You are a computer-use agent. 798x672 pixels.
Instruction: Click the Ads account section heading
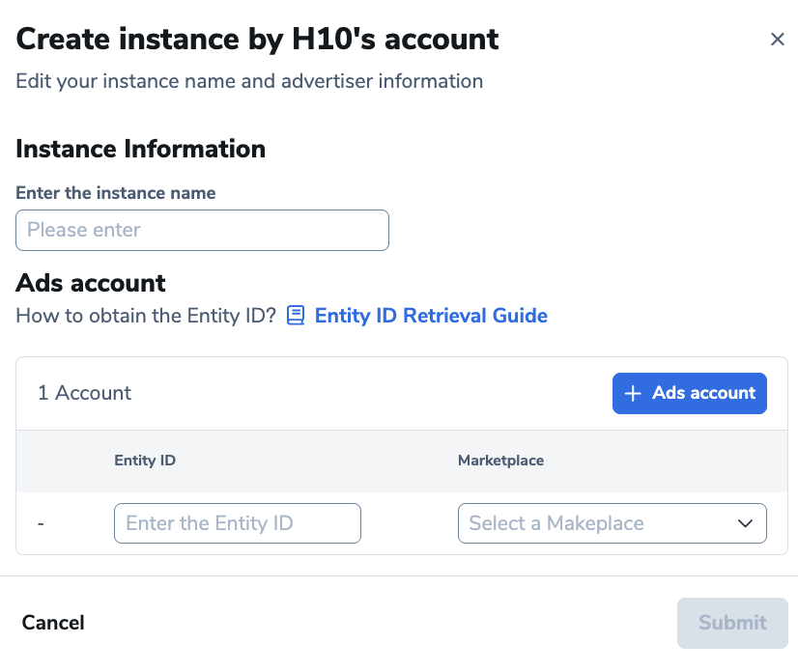pyautogui.click(x=91, y=283)
